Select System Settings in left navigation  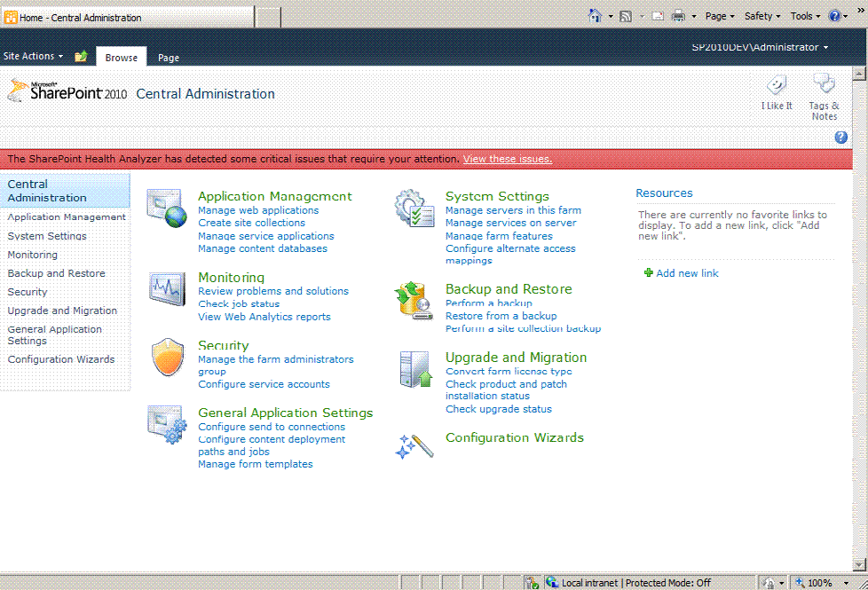tap(47, 236)
